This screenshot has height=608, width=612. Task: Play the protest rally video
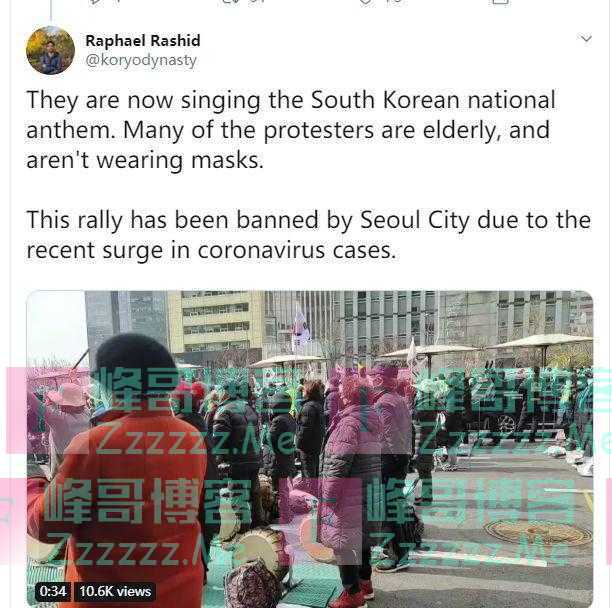[310, 449]
